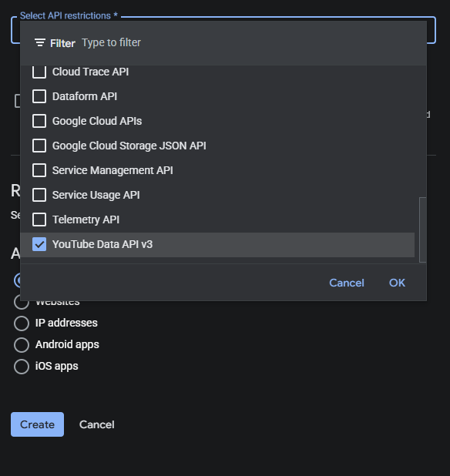This screenshot has width=450, height=476.
Task: Cancel the API restrictions dropdown
Action: pos(347,283)
